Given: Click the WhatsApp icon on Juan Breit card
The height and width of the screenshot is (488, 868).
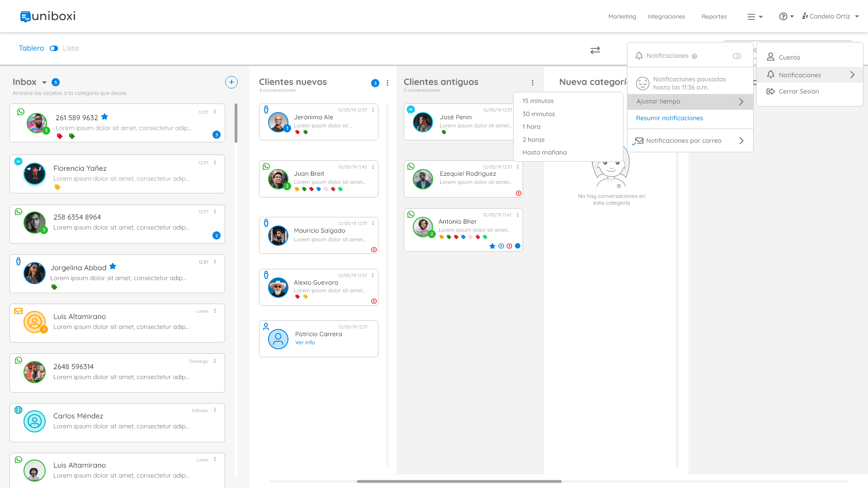Looking at the screenshot, I should (266, 167).
